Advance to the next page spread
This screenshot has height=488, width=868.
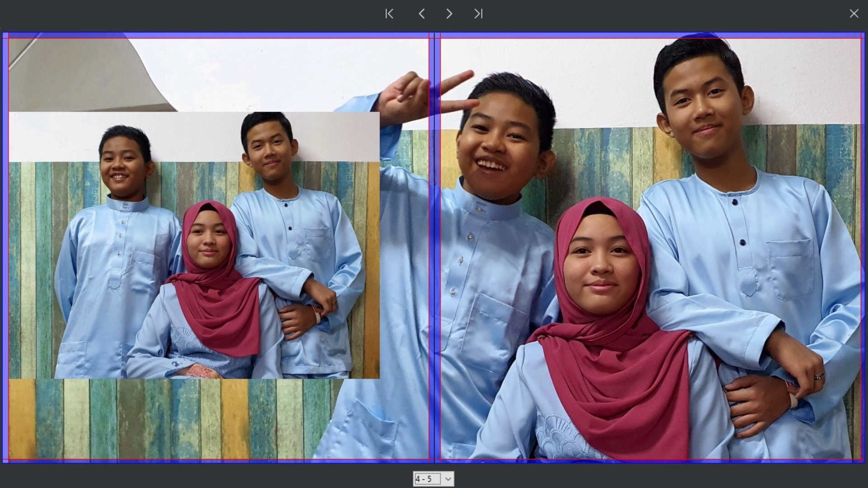pyautogui.click(x=449, y=14)
